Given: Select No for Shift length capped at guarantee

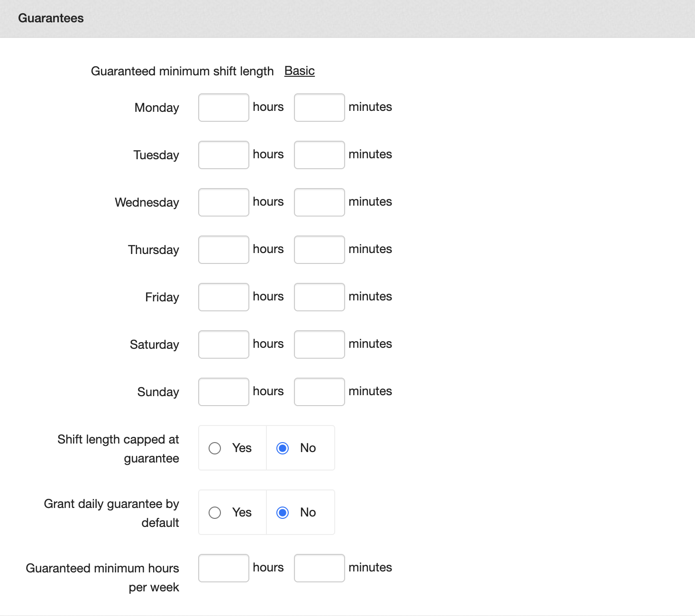Looking at the screenshot, I should (x=283, y=448).
